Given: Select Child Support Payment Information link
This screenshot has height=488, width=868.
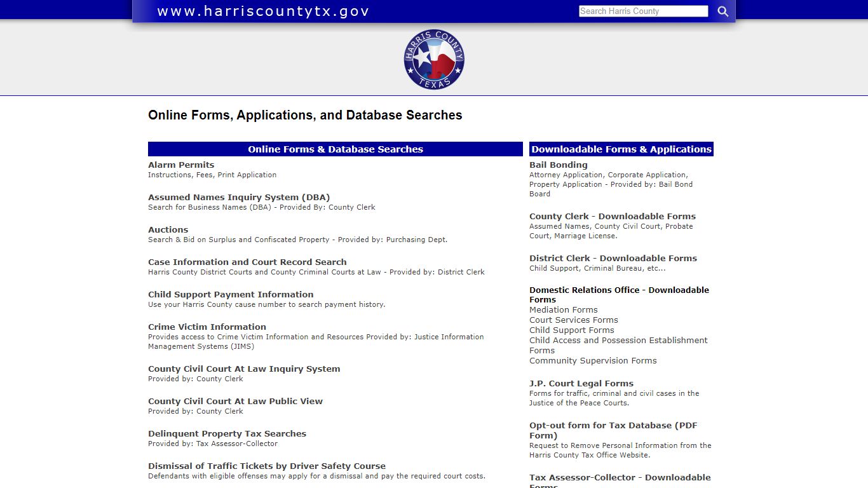Looking at the screenshot, I should coord(231,294).
